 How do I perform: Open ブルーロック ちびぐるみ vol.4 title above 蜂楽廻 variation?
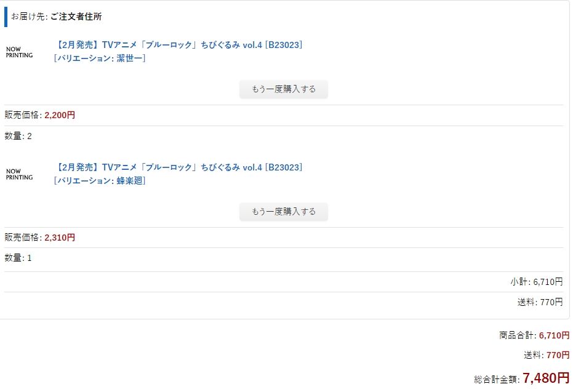point(178,167)
